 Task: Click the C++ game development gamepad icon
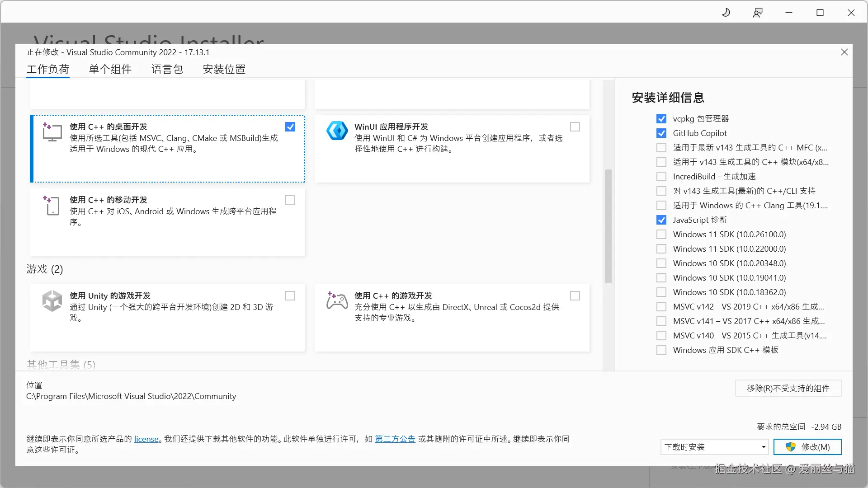point(337,301)
